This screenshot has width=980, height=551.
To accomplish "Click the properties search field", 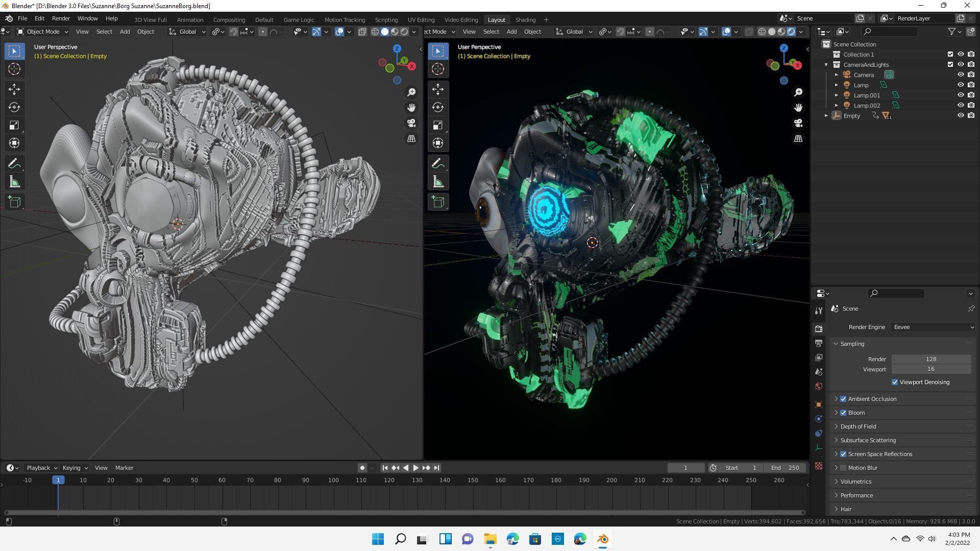I will [x=896, y=293].
